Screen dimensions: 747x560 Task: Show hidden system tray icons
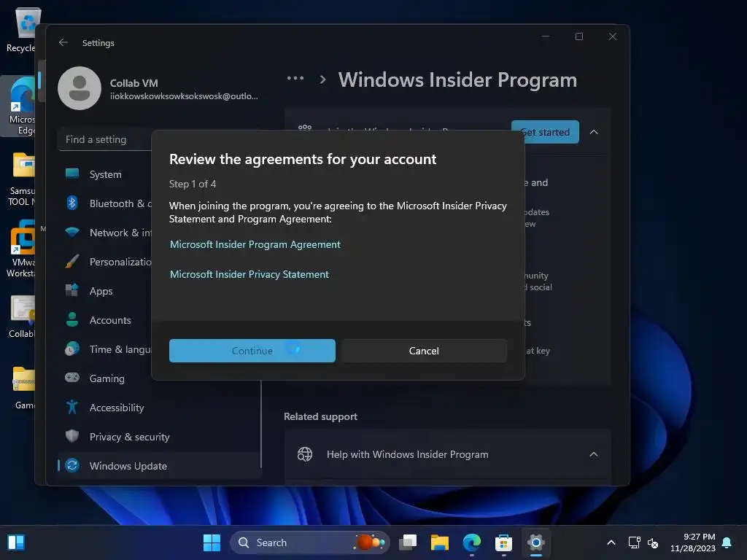click(x=611, y=542)
